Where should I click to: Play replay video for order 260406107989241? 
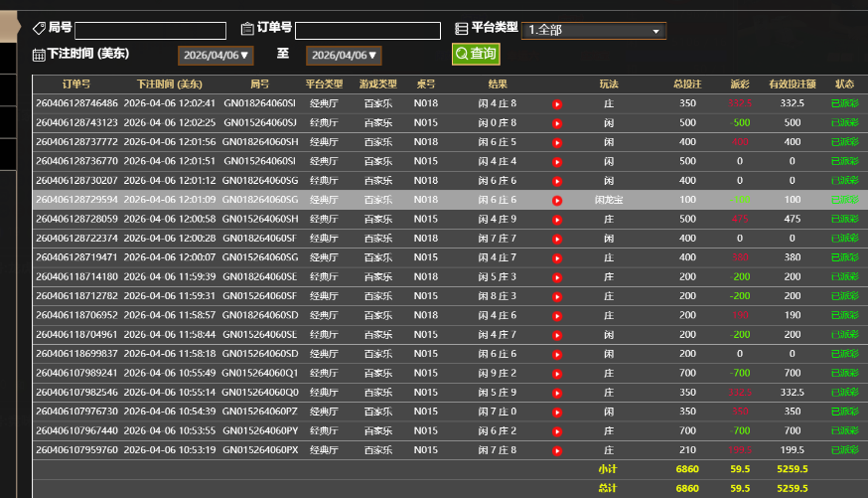(557, 374)
